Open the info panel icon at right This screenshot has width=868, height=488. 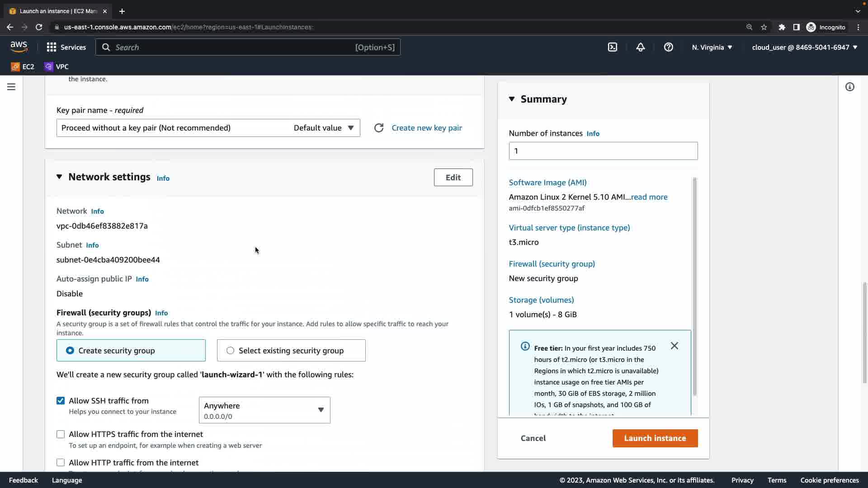point(850,87)
